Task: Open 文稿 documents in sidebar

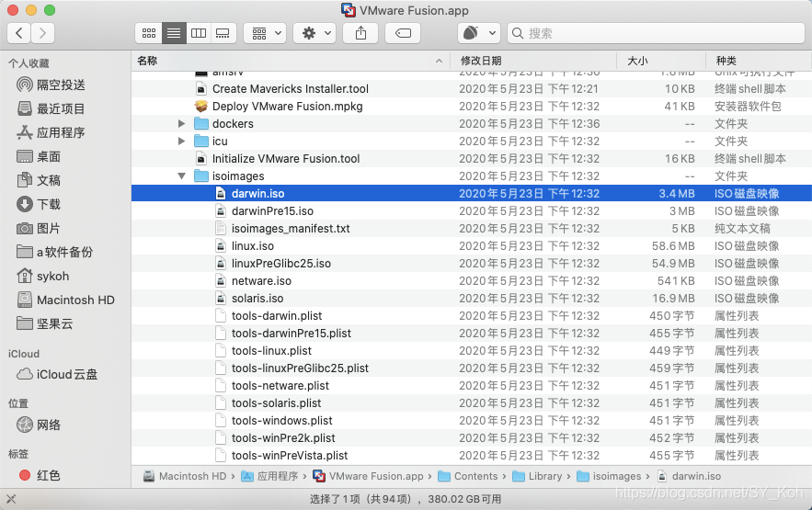Action: pyautogui.click(x=39, y=180)
